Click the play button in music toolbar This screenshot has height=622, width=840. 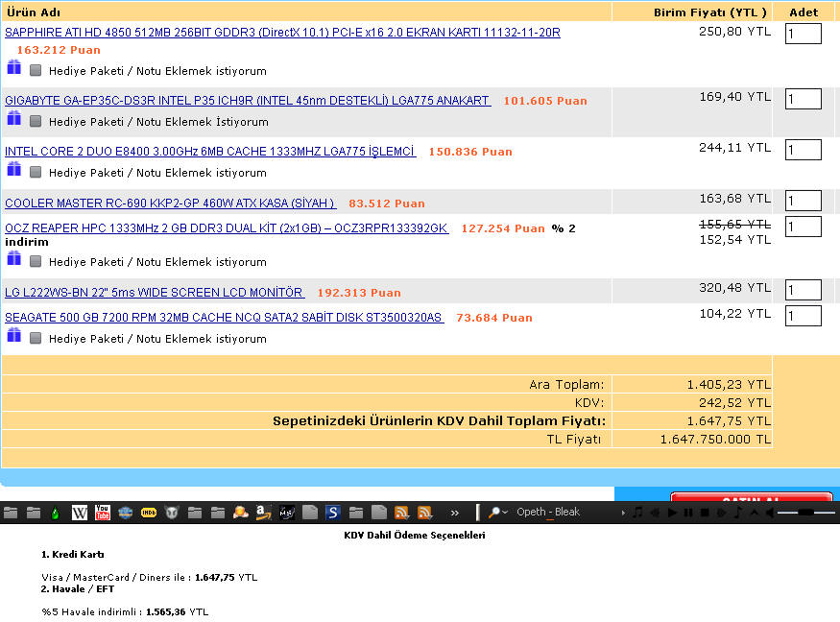coord(673,513)
